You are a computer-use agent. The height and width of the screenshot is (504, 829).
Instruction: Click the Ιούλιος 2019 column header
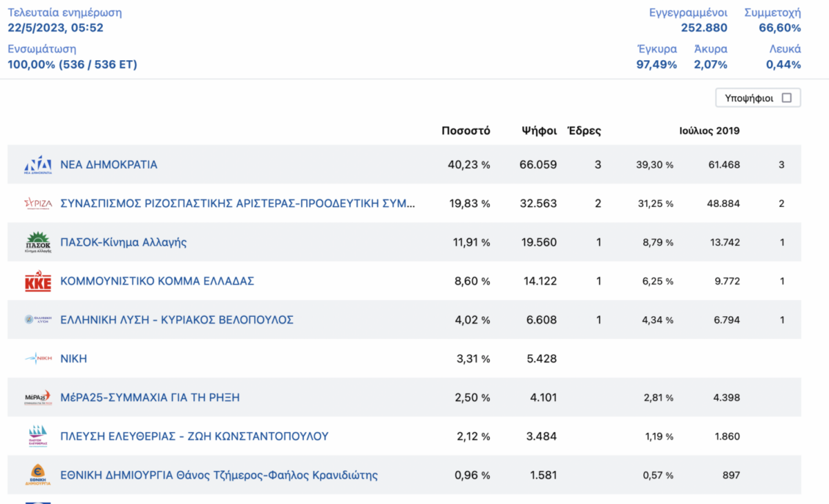pos(709,130)
